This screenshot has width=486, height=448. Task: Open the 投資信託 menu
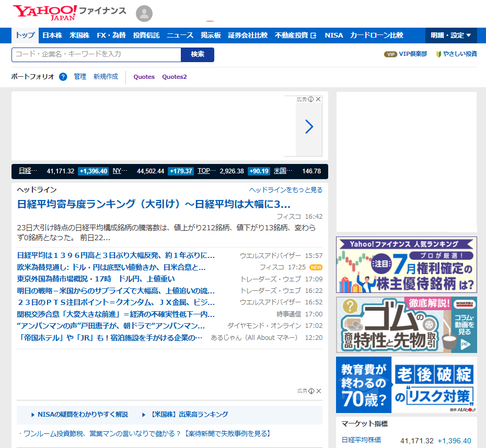(x=146, y=36)
